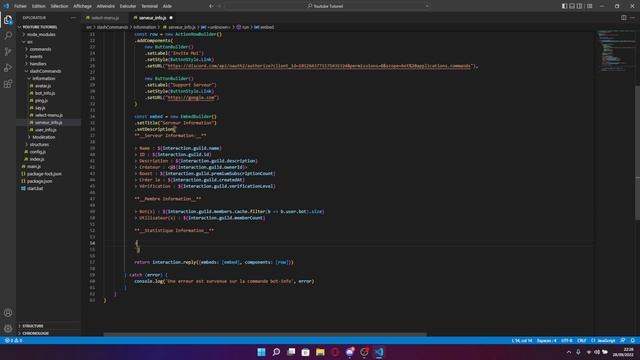Open package-lock.json in explorer
The width and height of the screenshot is (640, 360).
tap(49, 174)
